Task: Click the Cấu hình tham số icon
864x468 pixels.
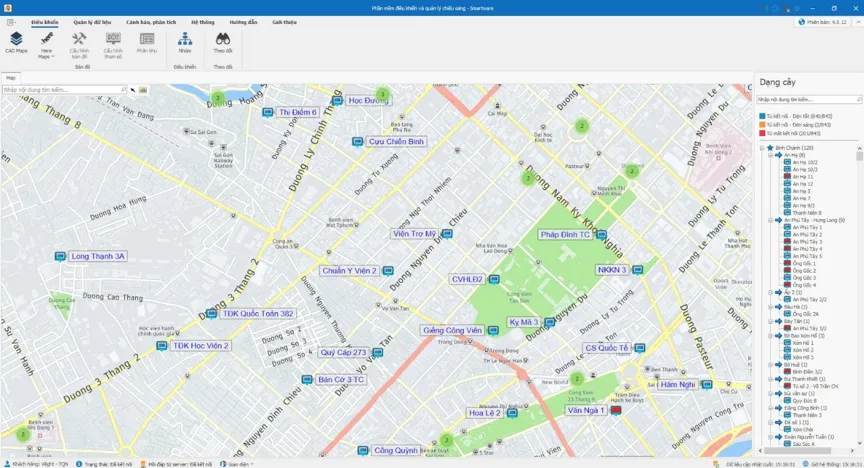Action: (113, 42)
